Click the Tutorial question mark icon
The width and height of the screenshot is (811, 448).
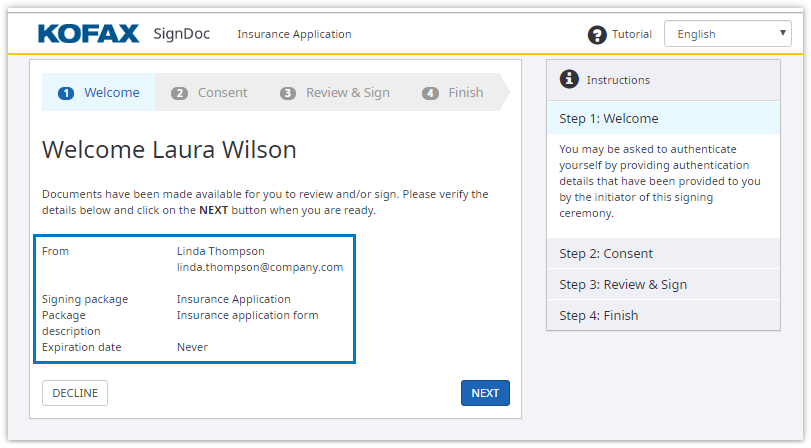(597, 35)
